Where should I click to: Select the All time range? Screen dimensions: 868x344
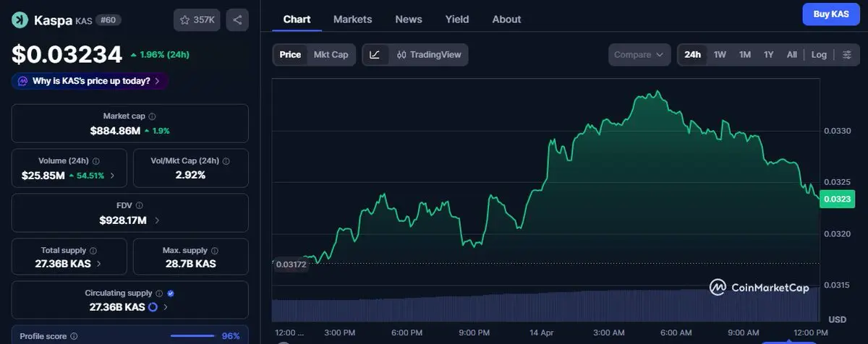pos(792,55)
